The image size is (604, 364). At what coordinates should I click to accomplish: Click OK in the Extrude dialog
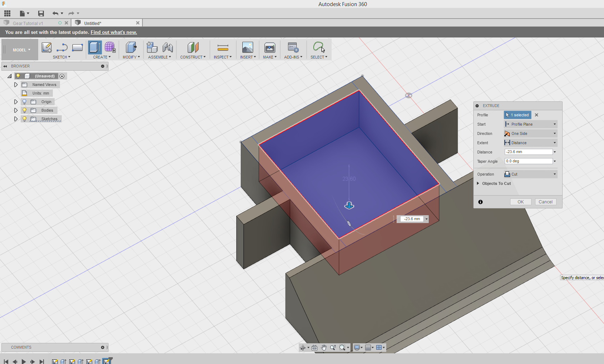pos(520,202)
